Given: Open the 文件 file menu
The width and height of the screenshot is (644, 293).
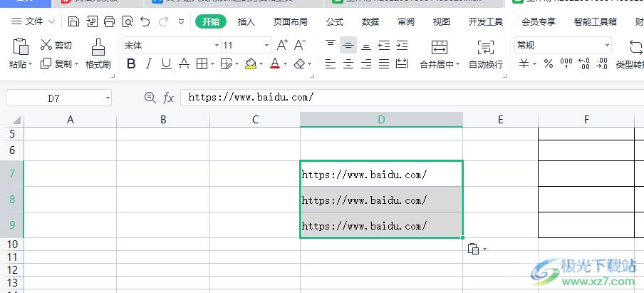Looking at the screenshot, I should click(x=33, y=21).
